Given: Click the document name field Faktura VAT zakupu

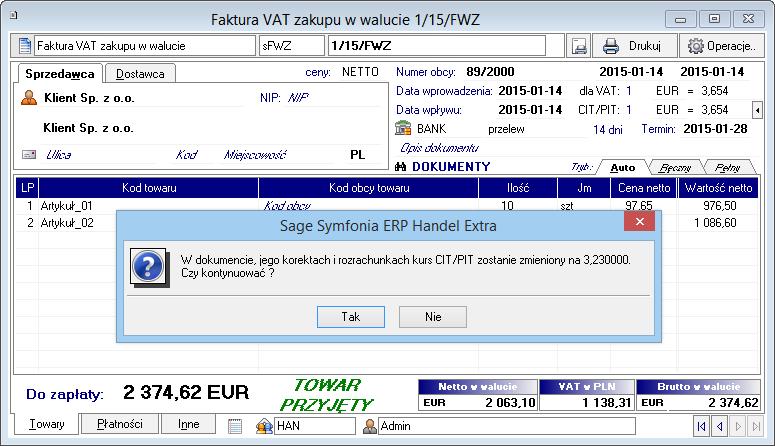Looking at the screenshot, I should [144, 46].
